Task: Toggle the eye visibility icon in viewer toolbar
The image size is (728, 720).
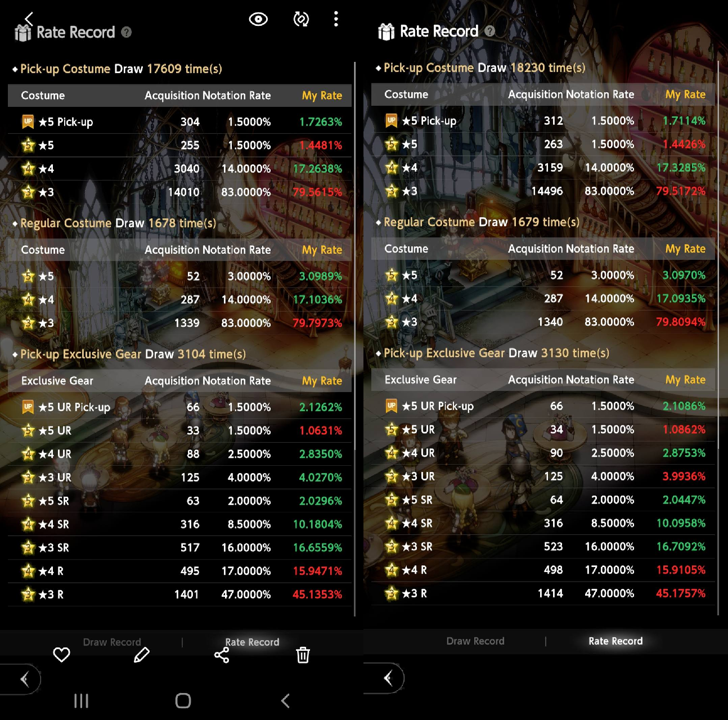Action: [258, 19]
